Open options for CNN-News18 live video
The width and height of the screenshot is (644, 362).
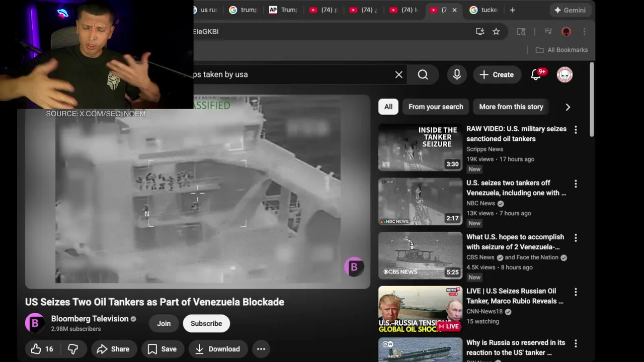576,292
